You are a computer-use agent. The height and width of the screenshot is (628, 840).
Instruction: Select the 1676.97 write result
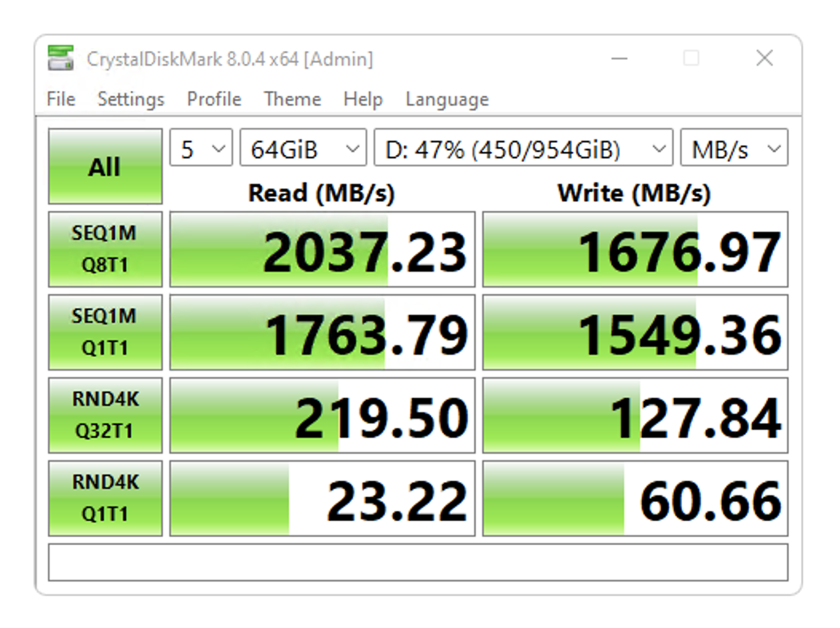636,249
